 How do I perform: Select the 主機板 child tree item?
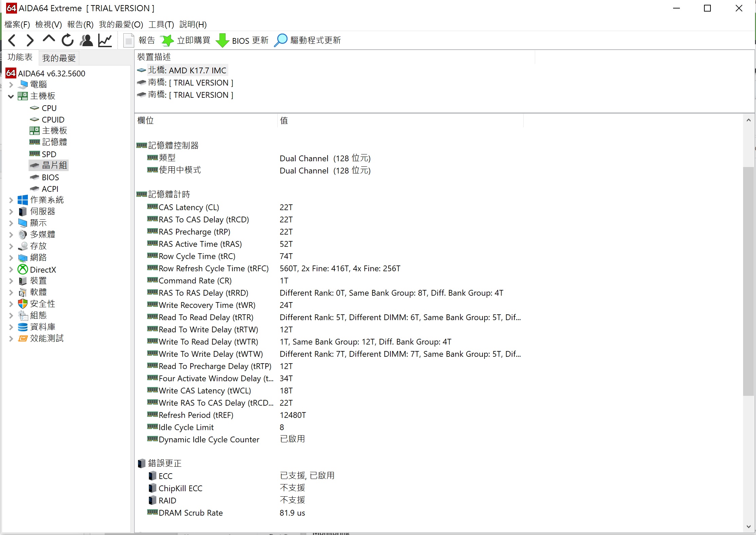[54, 131]
